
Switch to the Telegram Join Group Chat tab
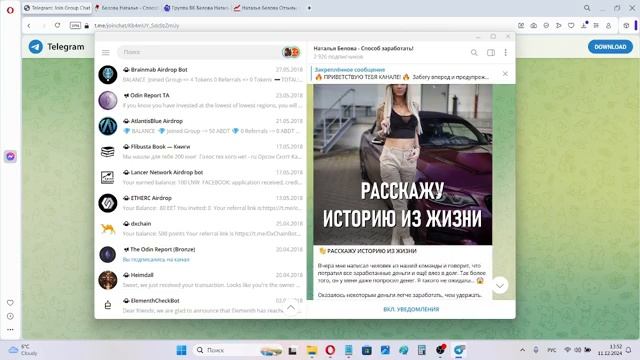pyautogui.click(x=57, y=8)
